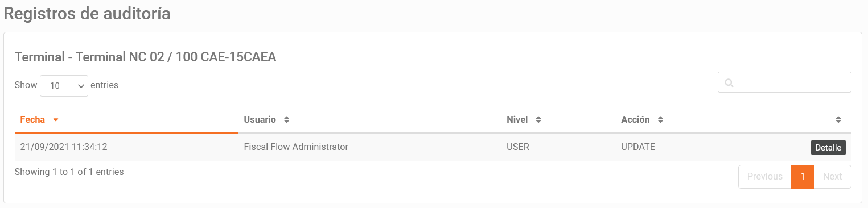Click the sort arrows icon next to Usuario
Screen dimensions: 868x208
tap(287, 120)
